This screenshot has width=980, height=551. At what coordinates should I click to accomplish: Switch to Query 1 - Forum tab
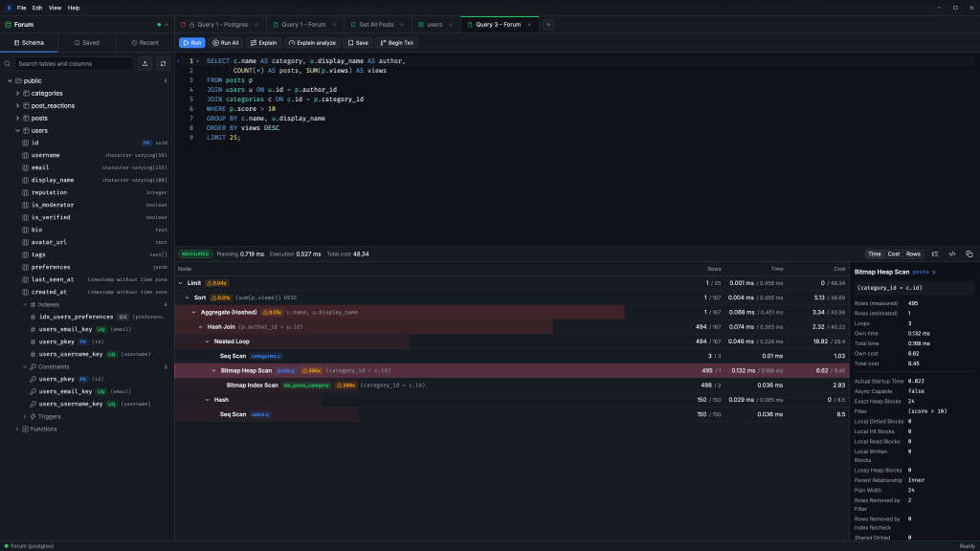(303, 25)
